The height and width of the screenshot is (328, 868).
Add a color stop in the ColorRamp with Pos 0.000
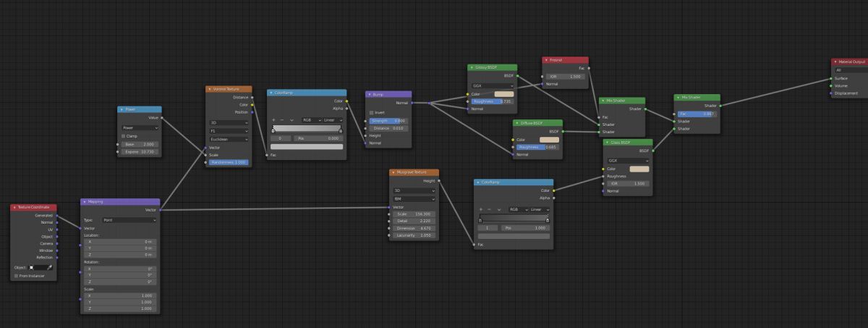pyautogui.click(x=273, y=119)
